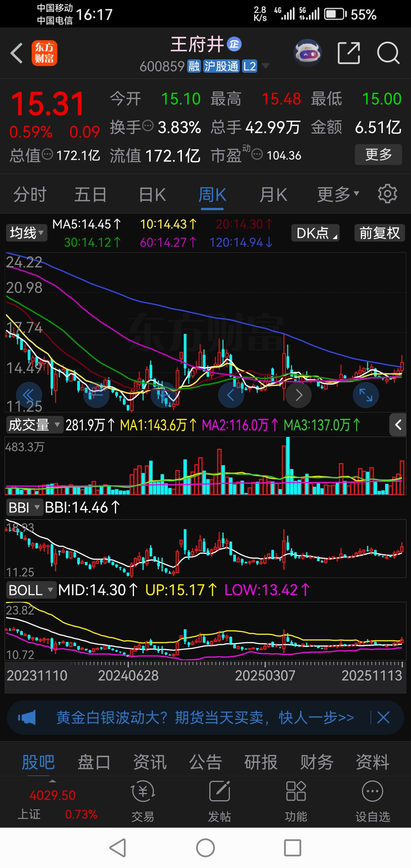Image resolution: width=411 pixels, height=868 pixels.
Task: Open BOLL indicator dropdown
Action: pyautogui.click(x=31, y=590)
